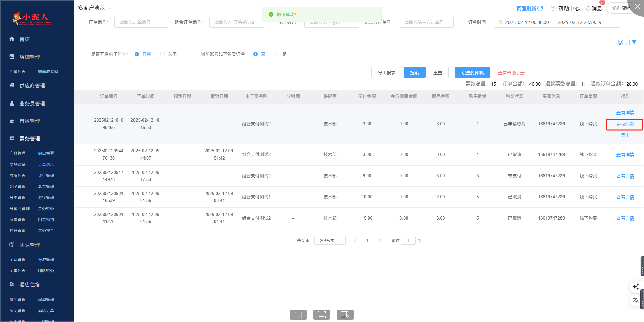Click the 审核退款 link in first row
644x322 pixels.
[625, 124]
